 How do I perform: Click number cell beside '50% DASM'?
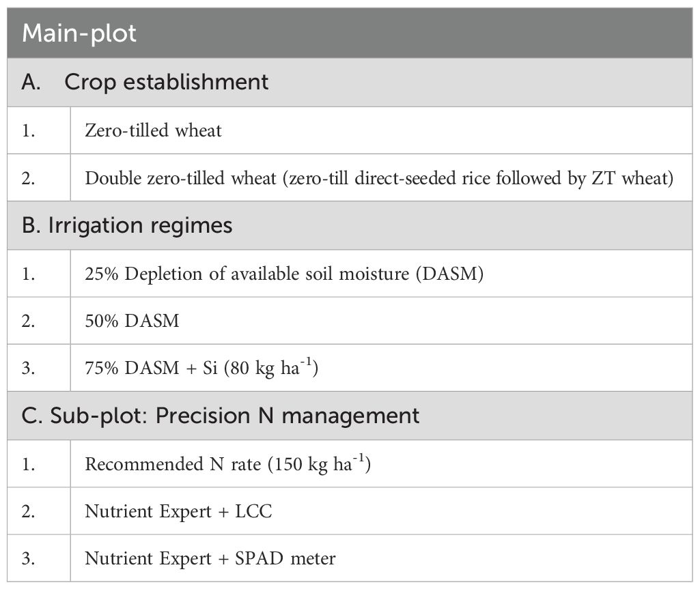[x=29, y=321]
